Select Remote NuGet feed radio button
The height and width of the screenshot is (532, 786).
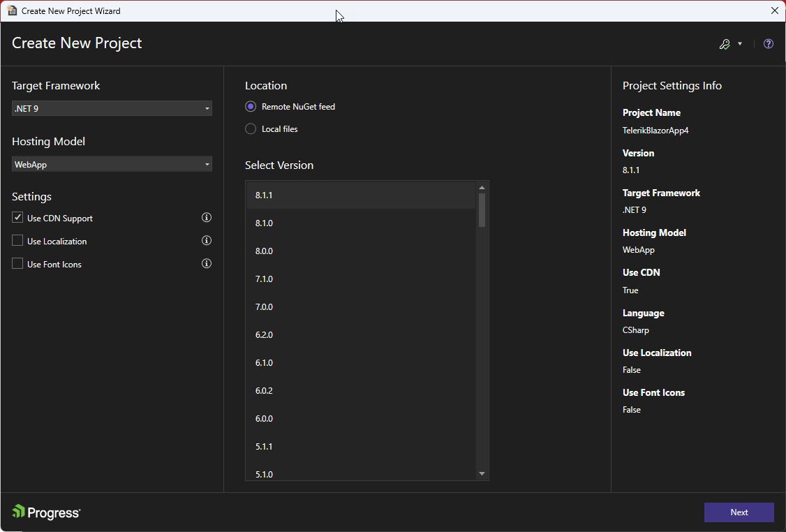[x=251, y=106]
